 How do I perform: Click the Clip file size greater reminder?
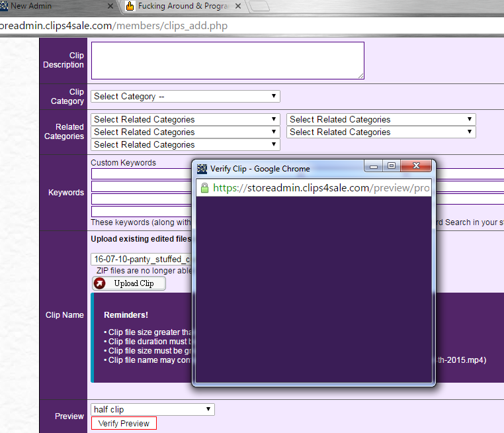coord(147,332)
